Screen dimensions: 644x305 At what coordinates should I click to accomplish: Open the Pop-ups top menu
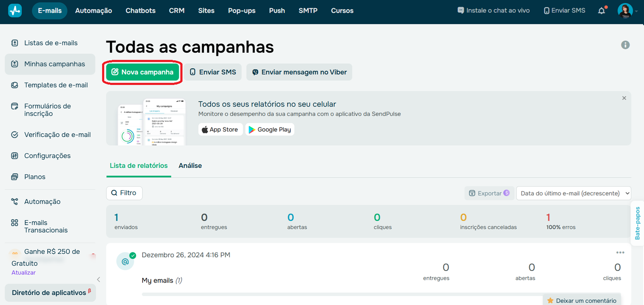coord(242,11)
